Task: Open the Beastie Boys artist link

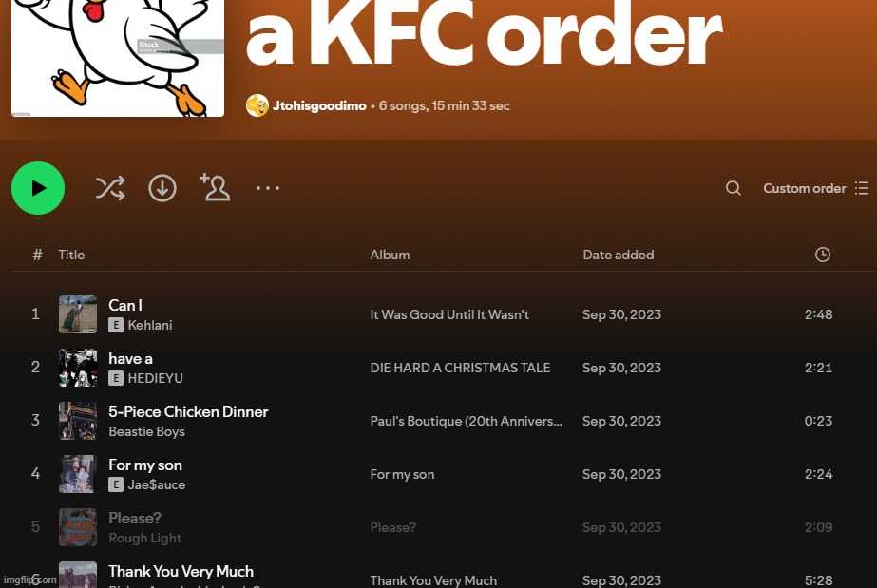Action: pyautogui.click(x=146, y=431)
